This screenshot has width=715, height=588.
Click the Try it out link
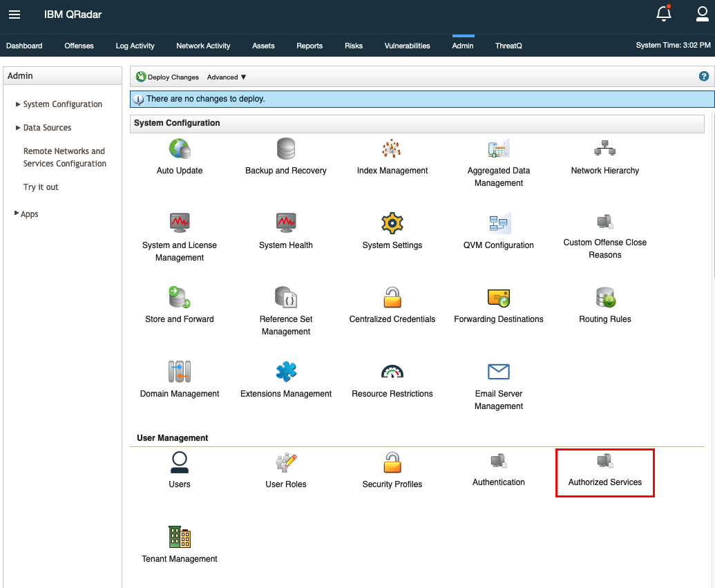pos(41,187)
